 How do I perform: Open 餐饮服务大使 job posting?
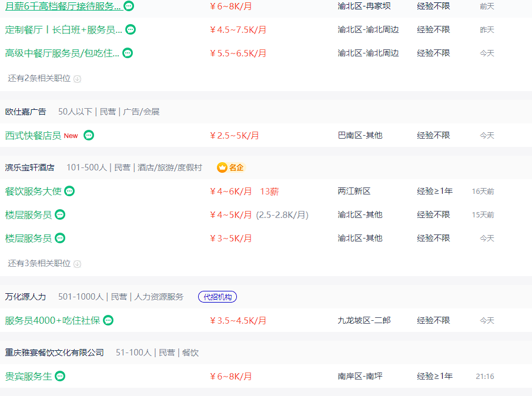pos(34,191)
